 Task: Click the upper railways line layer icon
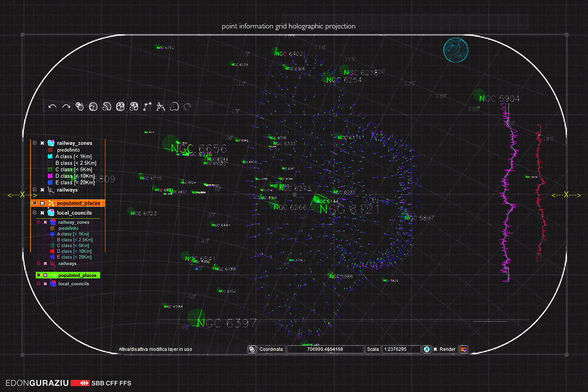tap(51, 190)
